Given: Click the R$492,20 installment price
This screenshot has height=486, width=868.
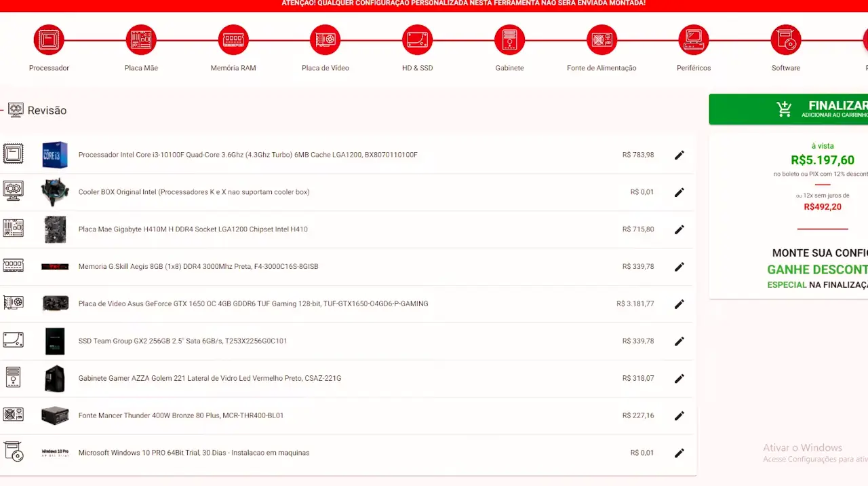Looking at the screenshot, I should point(823,206).
